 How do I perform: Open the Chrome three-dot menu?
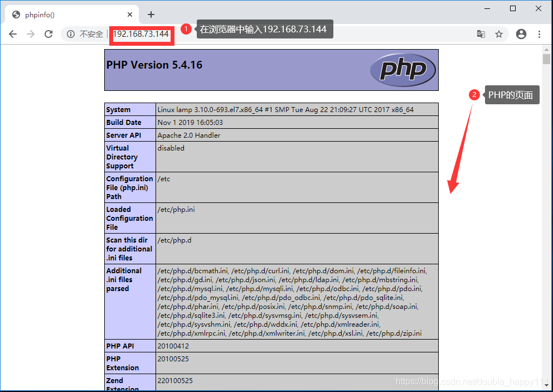539,34
